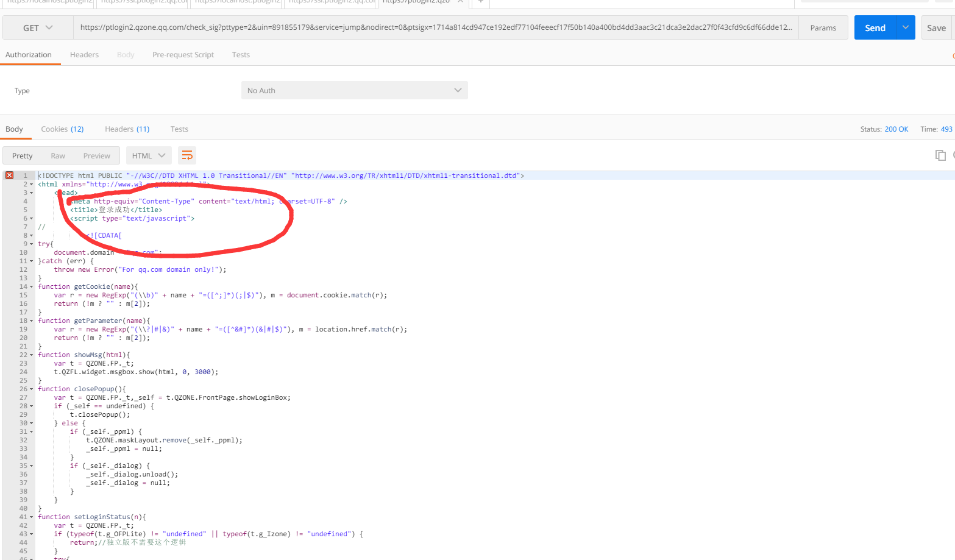Open the Pre-request Script tab

[183, 55]
